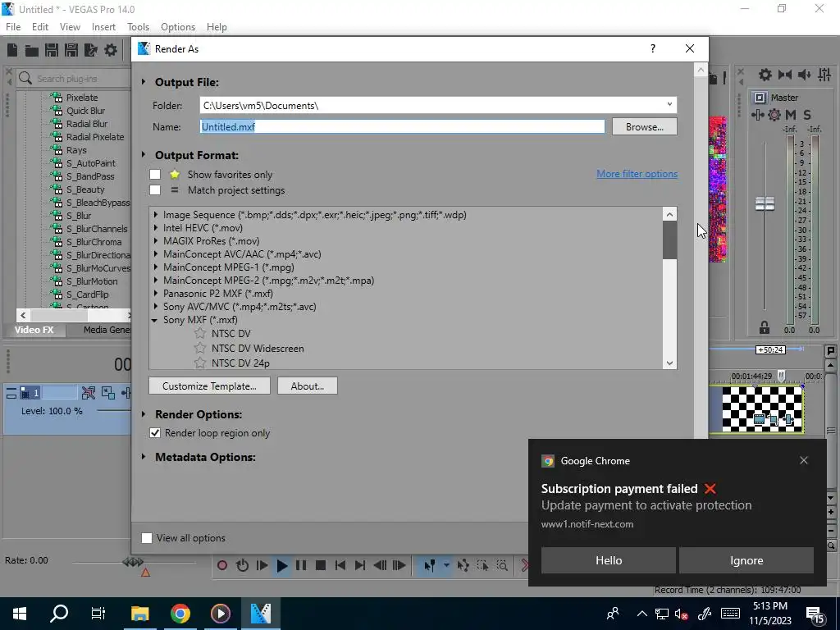Open the Tools menu

tap(138, 27)
